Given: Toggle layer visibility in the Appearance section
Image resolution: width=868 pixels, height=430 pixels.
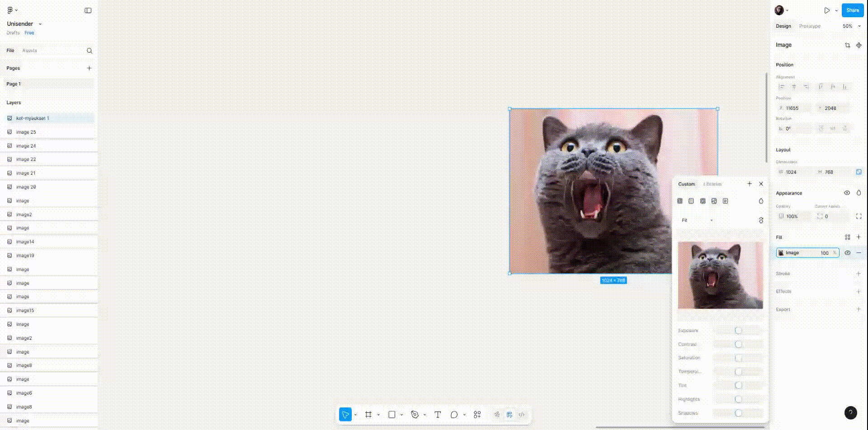Looking at the screenshot, I should (x=847, y=193).
